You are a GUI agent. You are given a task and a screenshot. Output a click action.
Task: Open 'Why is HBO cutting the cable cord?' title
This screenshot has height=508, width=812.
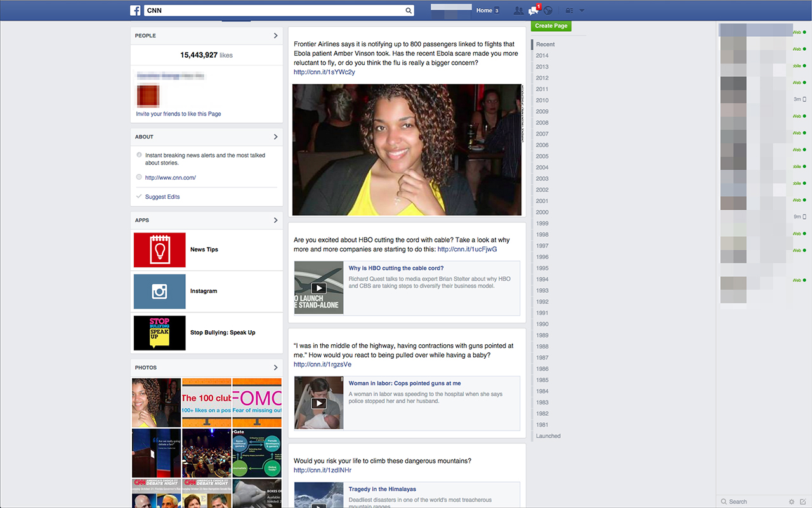(x=396, y=269)
